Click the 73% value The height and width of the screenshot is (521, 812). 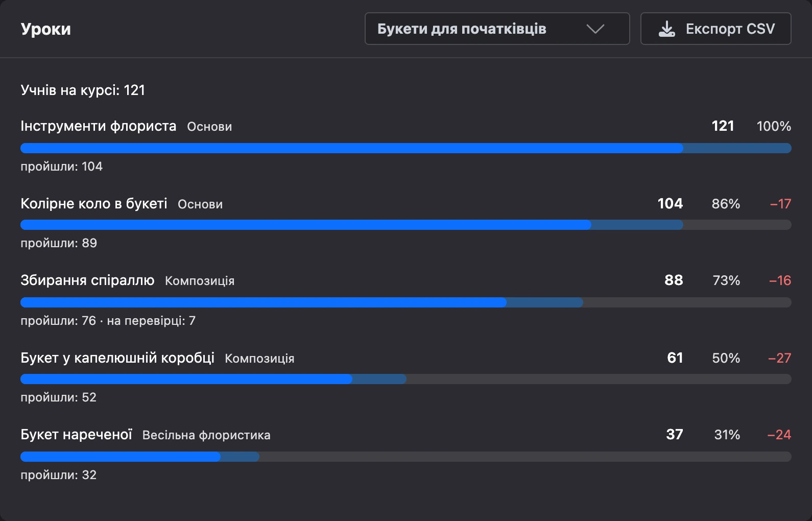[726, 280]
